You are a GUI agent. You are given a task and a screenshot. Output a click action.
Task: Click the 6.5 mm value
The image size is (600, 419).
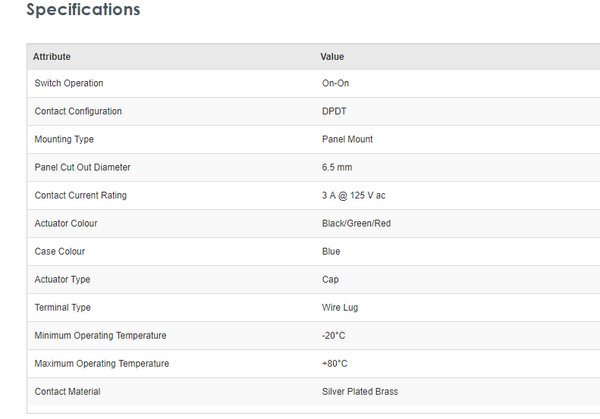coord(337,167)
